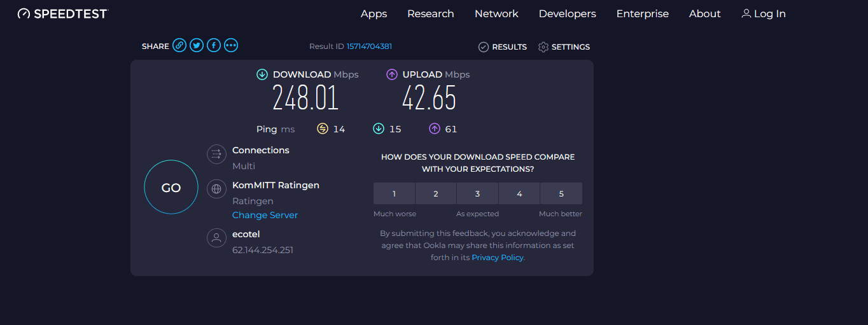Image resolution: width=868 pixels, height=325 pixels.
Task: Click the globe server icon
Action: pyautogui.click(x=216, y=189)
